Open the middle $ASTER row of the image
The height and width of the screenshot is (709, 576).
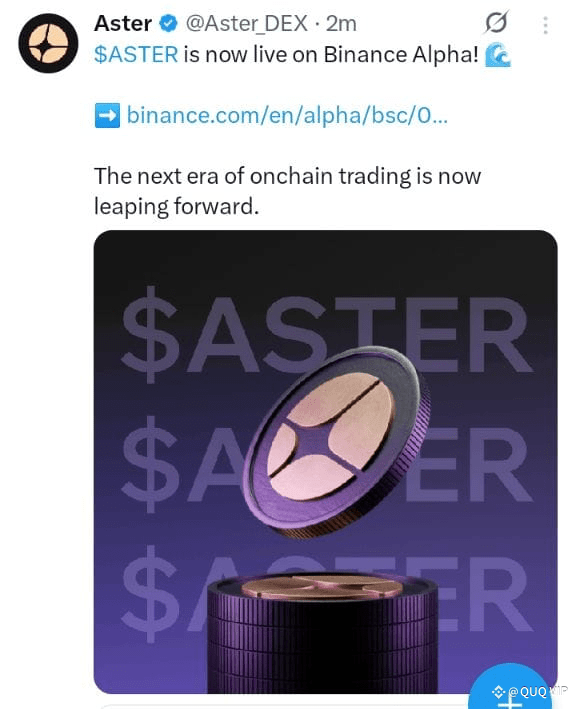326,463
